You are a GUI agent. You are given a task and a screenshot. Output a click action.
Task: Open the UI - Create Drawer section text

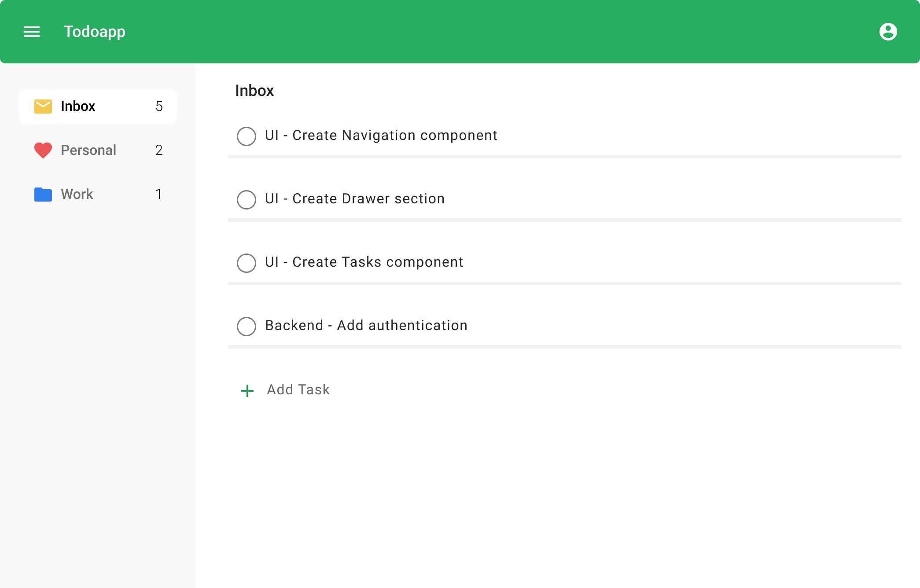(x=355, y=198)
